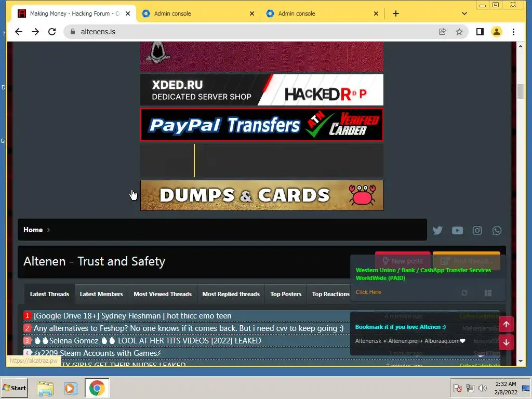Bookmark this page with the star icon
The image size is (532, 399).
click(459, 32)
